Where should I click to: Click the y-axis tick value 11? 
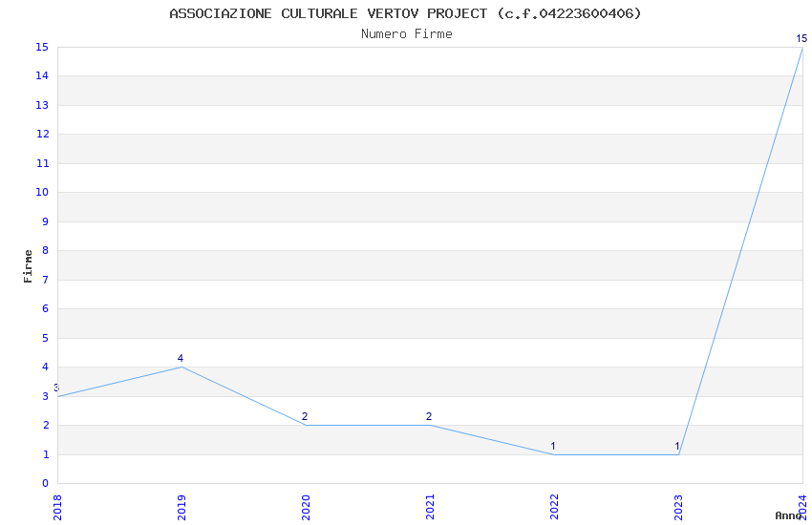click(x=42, y=163)
